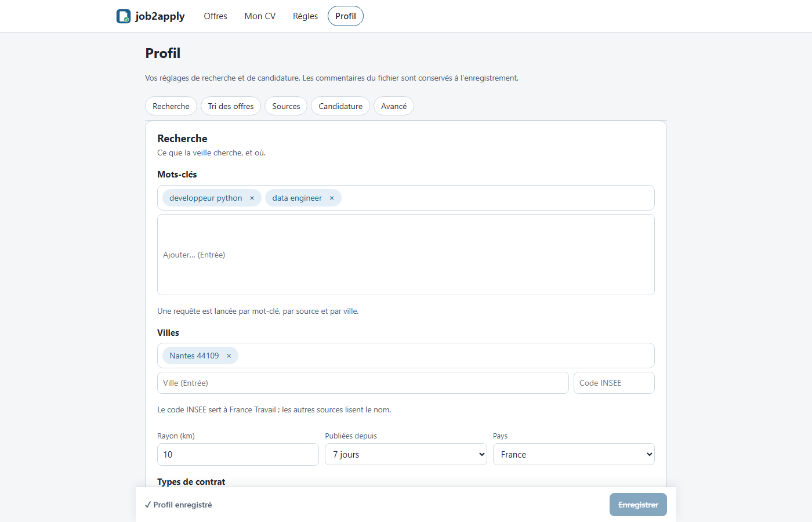Go to the Mon CV page

[x=260, y=16]
